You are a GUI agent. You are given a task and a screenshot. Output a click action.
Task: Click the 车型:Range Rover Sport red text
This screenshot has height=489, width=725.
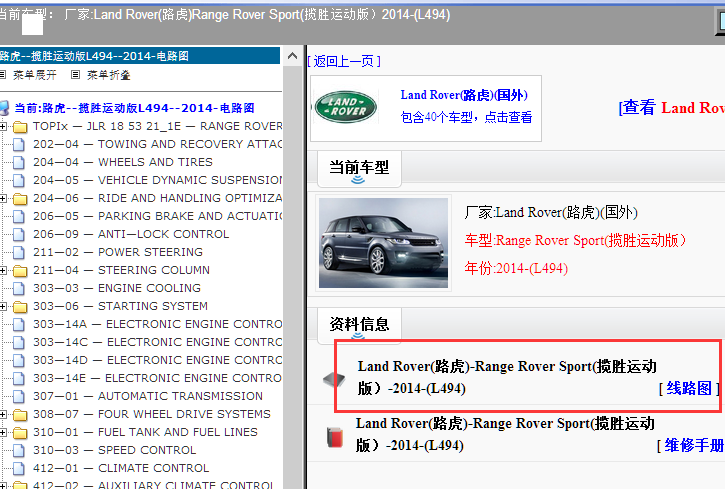(575, 240)
